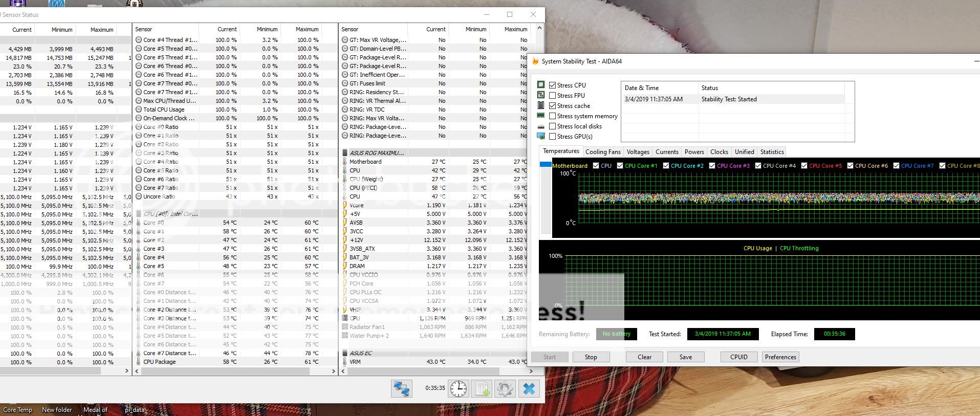Switch to the Voltages tab
The image size is (980, 416).
[x=638, y=152]
